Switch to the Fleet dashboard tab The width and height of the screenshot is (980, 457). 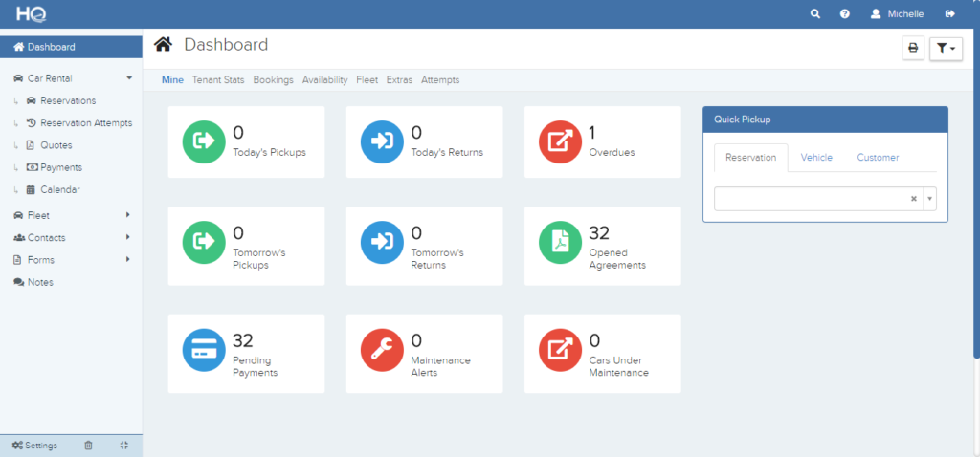pyautogui.click(x=367, y=80)
